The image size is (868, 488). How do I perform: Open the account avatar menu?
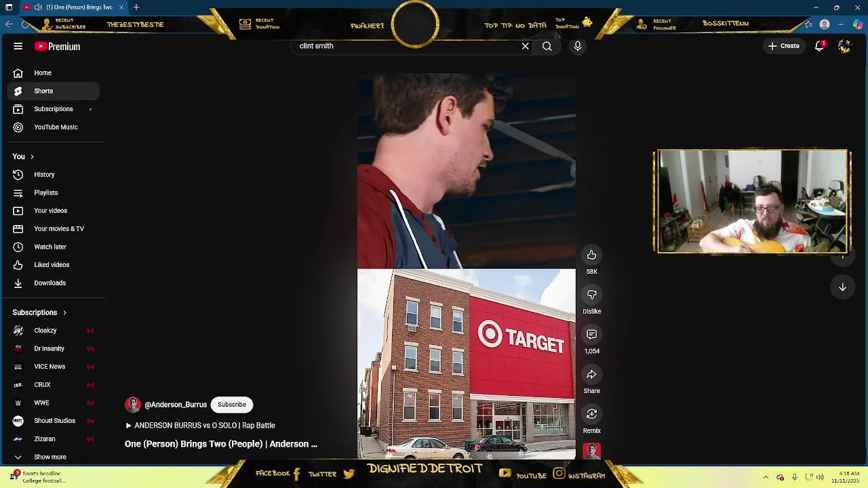point(844,46)
